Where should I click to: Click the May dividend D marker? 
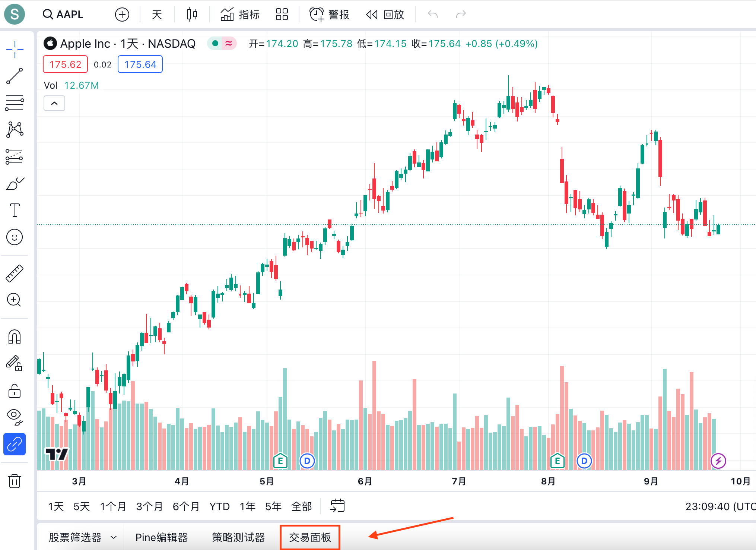307,461
